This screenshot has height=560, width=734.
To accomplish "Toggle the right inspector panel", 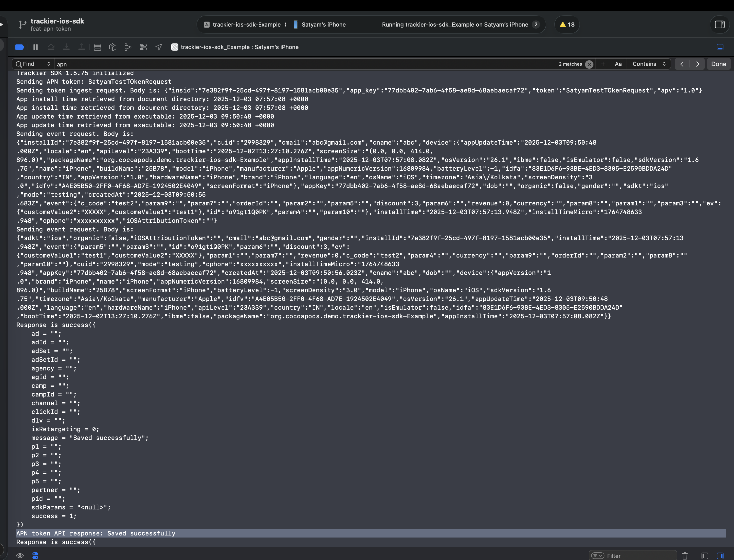I will coord(720,24).
